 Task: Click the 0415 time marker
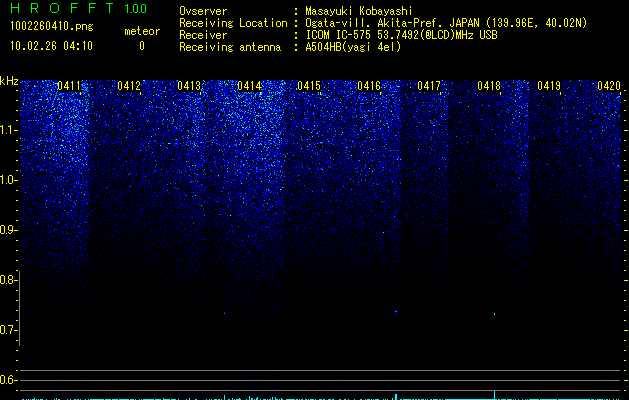click(309, 86)
